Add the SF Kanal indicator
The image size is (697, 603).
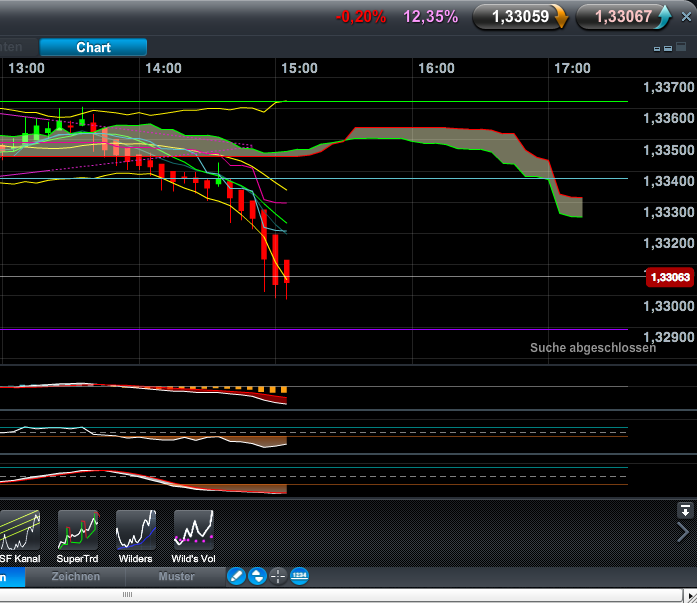pos(20,537)
